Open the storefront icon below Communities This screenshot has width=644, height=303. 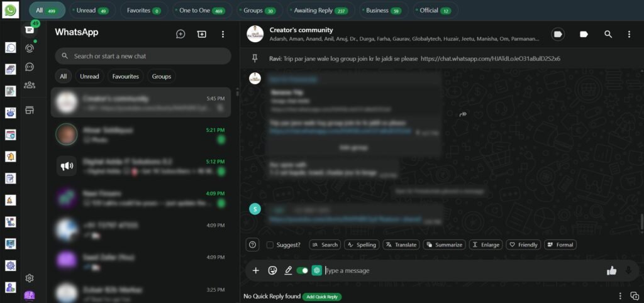[x=29, y=110]
